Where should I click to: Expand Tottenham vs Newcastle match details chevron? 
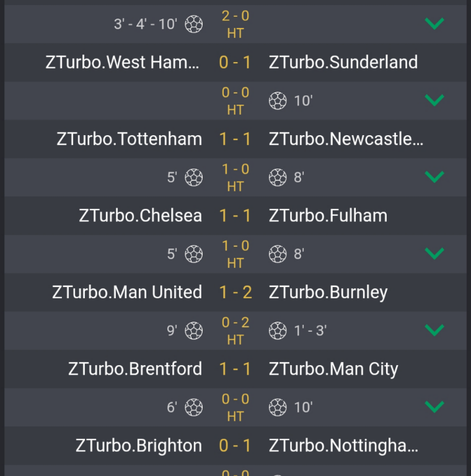click(x=434, y=177)
